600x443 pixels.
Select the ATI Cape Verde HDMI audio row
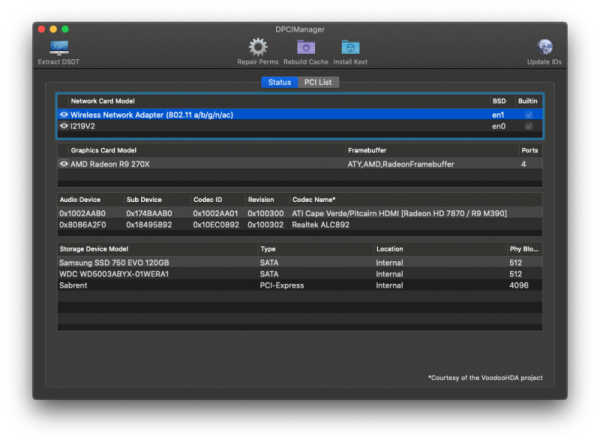(300, 212)
